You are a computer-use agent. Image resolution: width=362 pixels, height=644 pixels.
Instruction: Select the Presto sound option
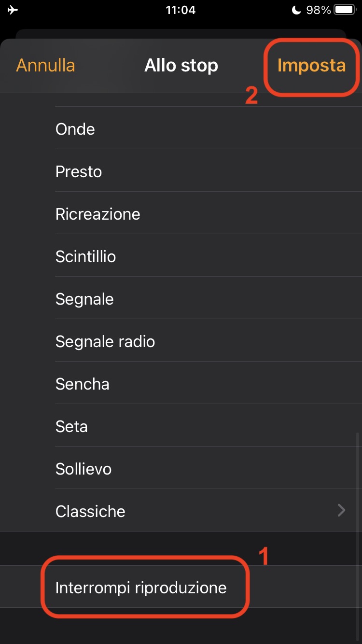coord(79,171)
